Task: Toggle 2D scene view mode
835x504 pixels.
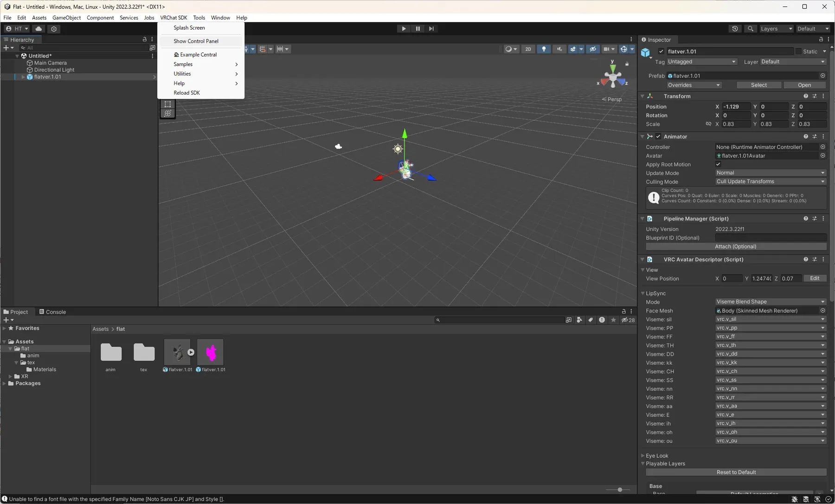Action: 528,49
